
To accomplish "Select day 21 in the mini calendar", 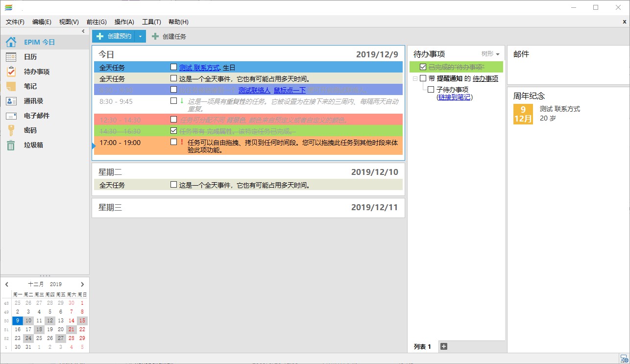I will click(x=72, y=329).
